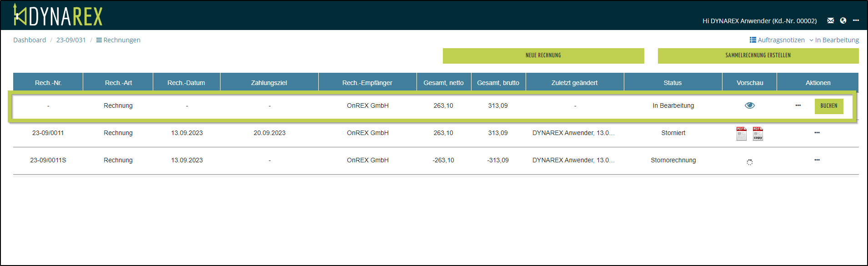Click NEUE RECHNUNG button
The width and height of the screenshot is (868, 266).
543,55
